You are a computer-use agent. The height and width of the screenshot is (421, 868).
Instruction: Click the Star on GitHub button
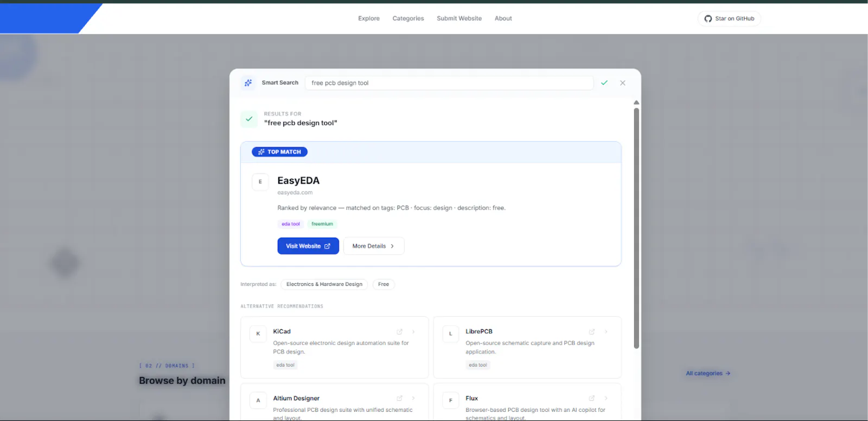pyautogui.click(x=729, y=18)
